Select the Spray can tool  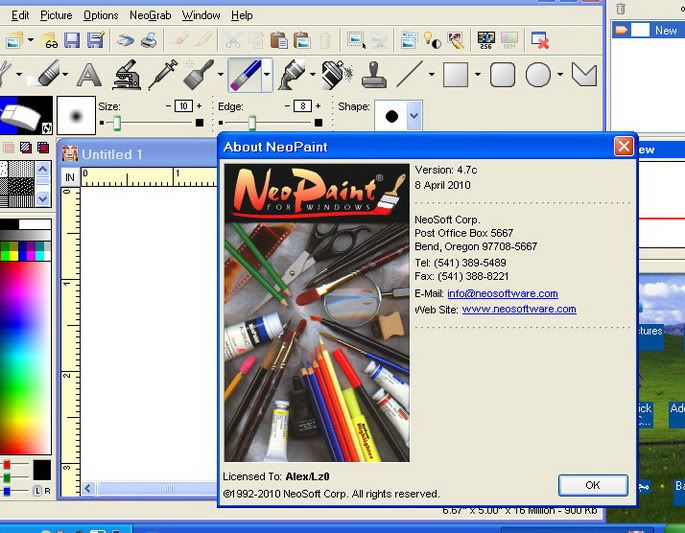point(336,75)
